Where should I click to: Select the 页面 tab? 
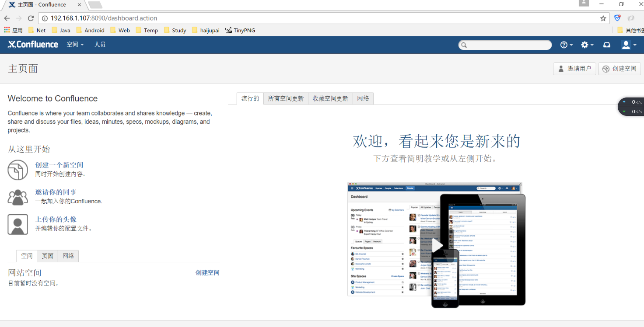(x=47, y=256)
